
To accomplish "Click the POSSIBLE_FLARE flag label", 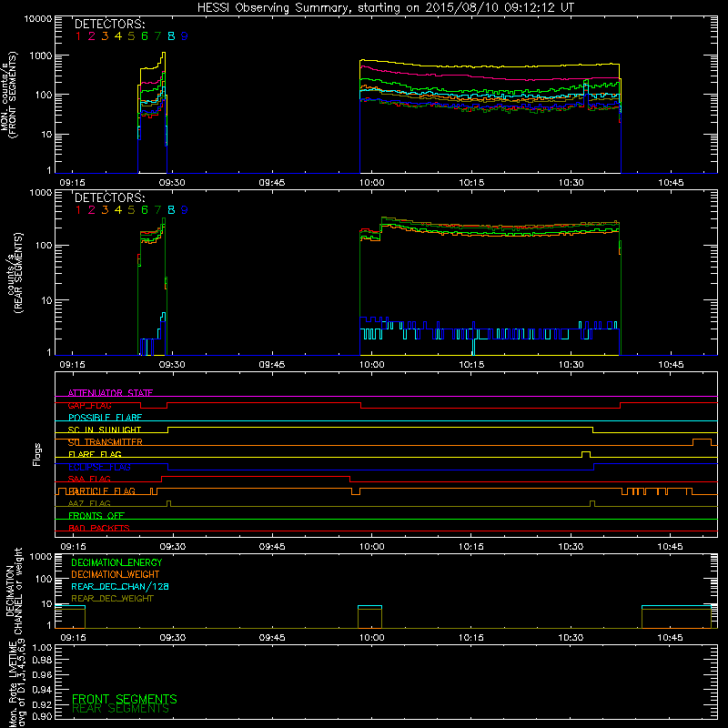I will pos(105,418).
